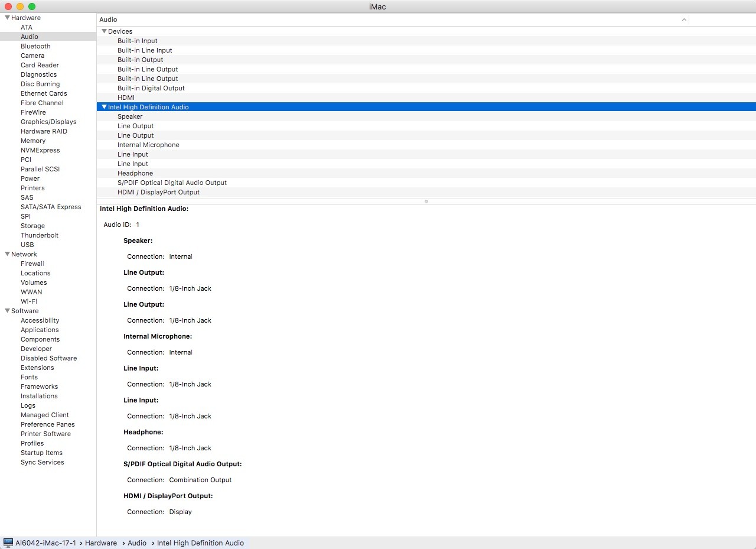The height and width of the screenshot is (549, 756).
Task: Select the Built-in Digital Output device row
Action: pos(426,88)
